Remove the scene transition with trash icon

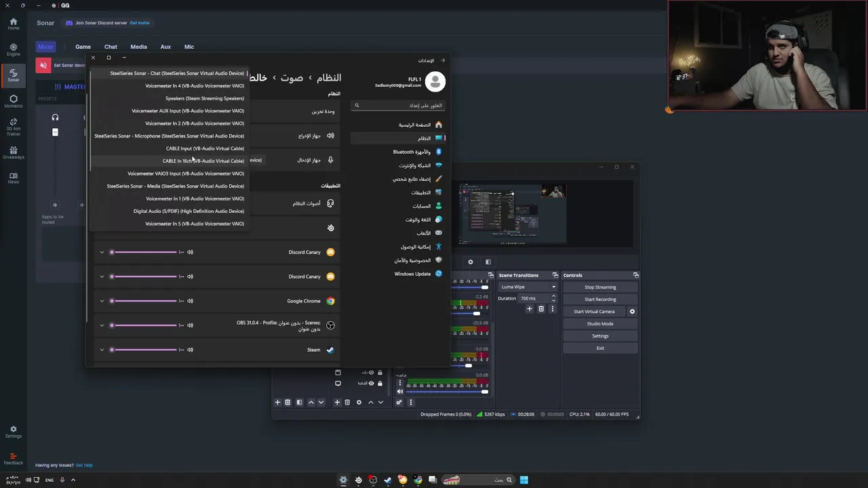pos(541,309)
